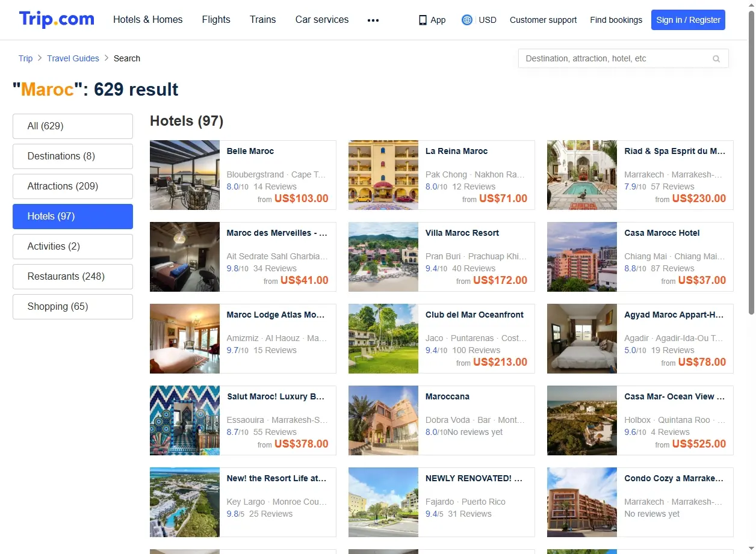Click 57 Reviews for Riad & Spa

click(x=672, y=186)
